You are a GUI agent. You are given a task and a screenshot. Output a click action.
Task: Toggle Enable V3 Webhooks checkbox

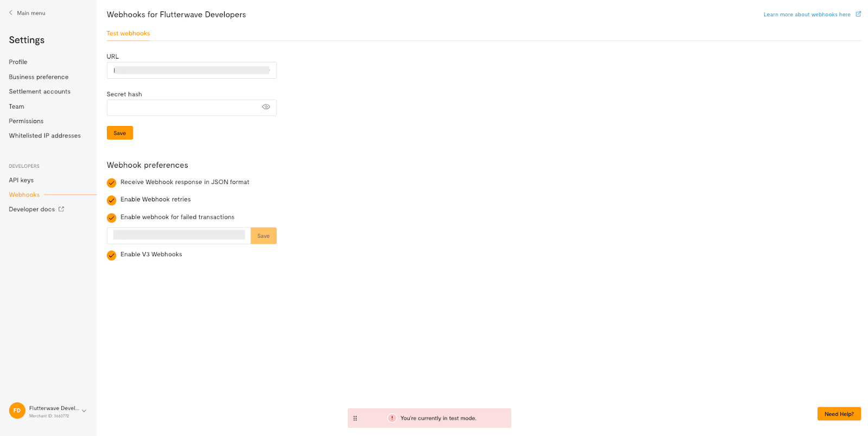[x=111, y=255]
